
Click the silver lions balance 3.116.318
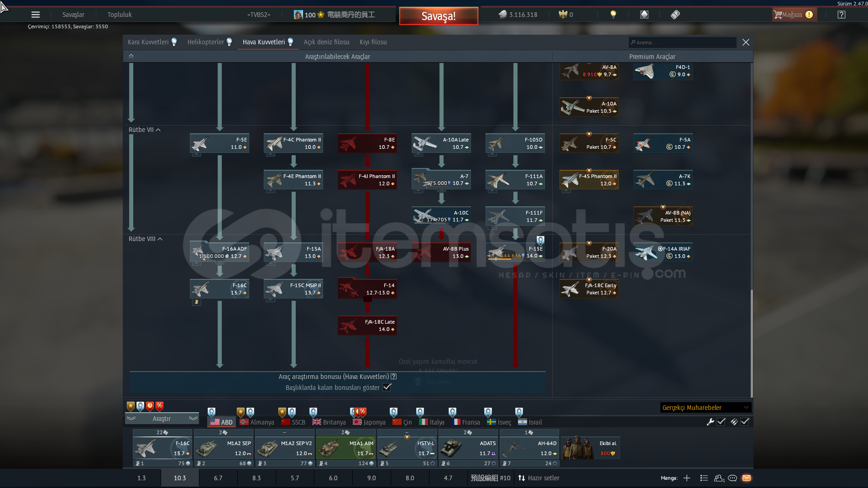518,15
